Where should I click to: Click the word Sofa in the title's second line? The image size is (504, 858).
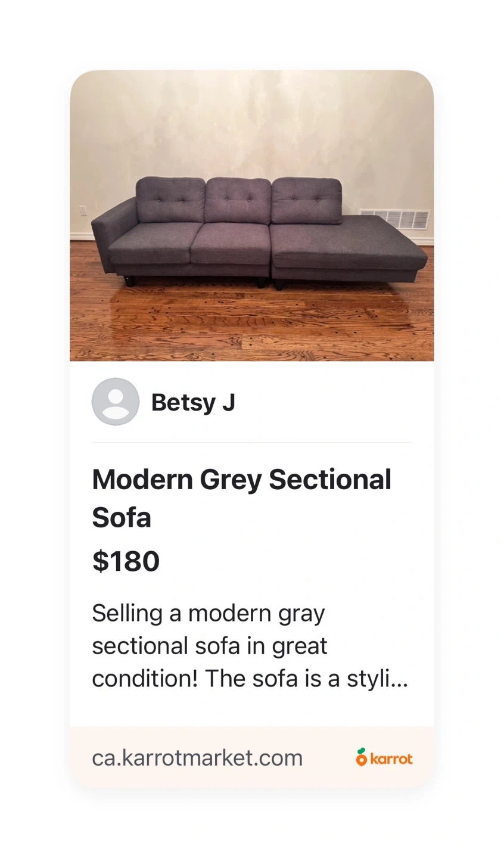[x=122, y=517]
